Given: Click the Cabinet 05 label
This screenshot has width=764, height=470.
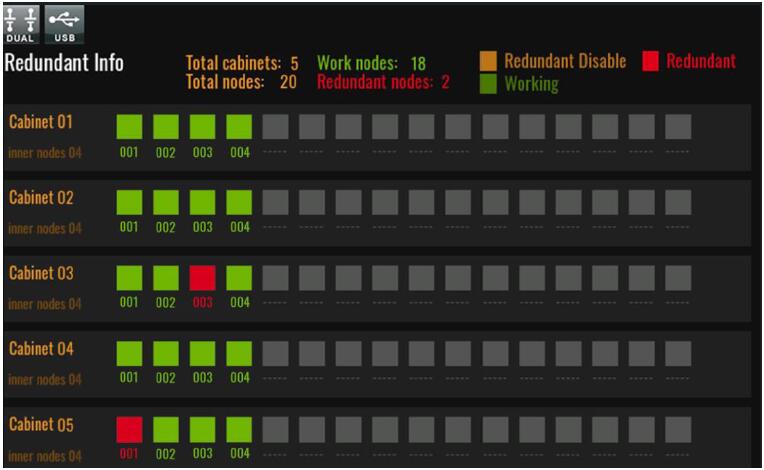Looking at the screenshot, I should (41, 424).
